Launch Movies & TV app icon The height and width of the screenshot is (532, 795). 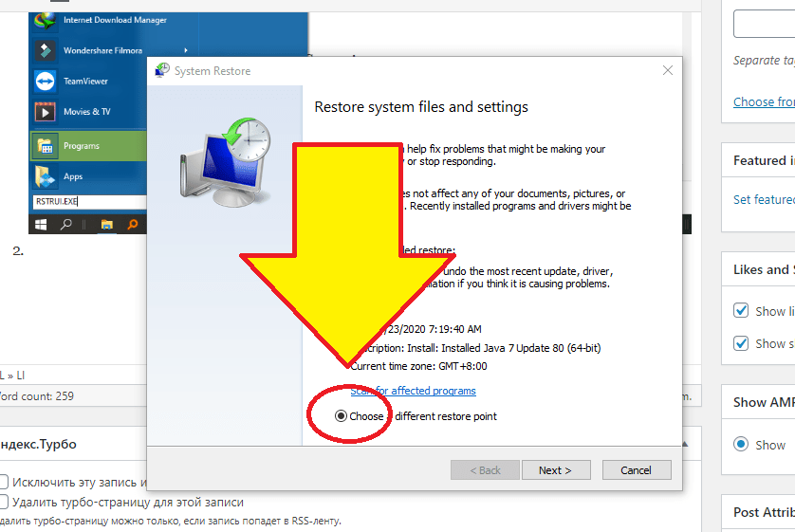point(45,112)
